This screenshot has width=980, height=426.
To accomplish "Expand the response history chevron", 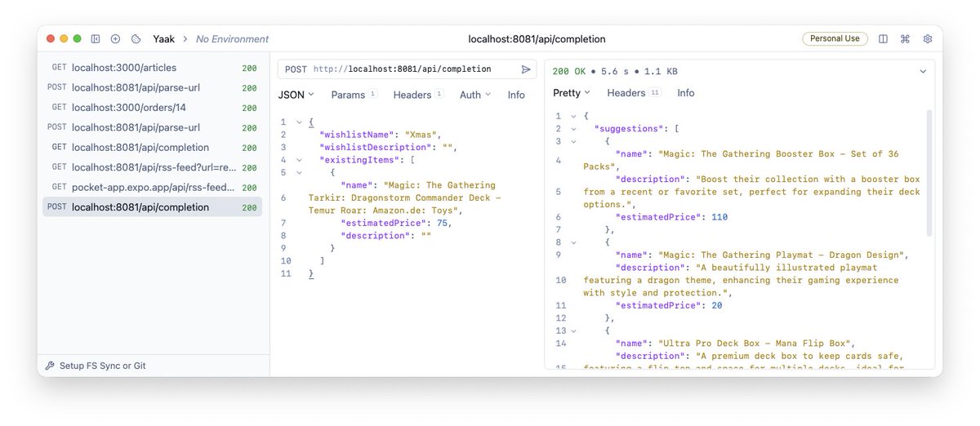I will (924, 71).
